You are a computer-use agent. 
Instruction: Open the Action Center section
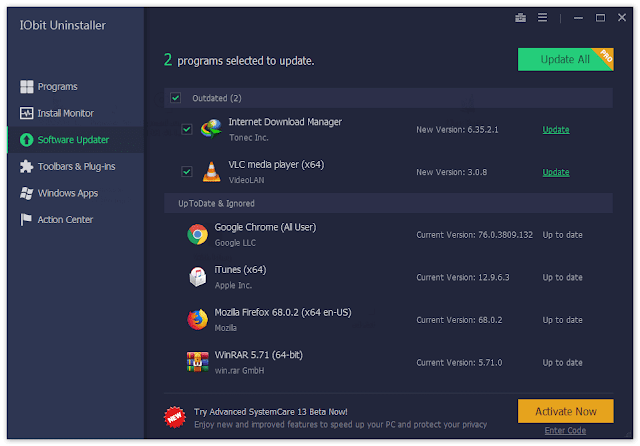pos(76,220)
